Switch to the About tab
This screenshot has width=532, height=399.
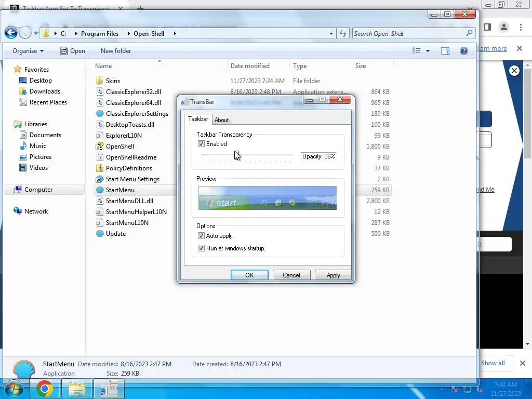point(221,120)
